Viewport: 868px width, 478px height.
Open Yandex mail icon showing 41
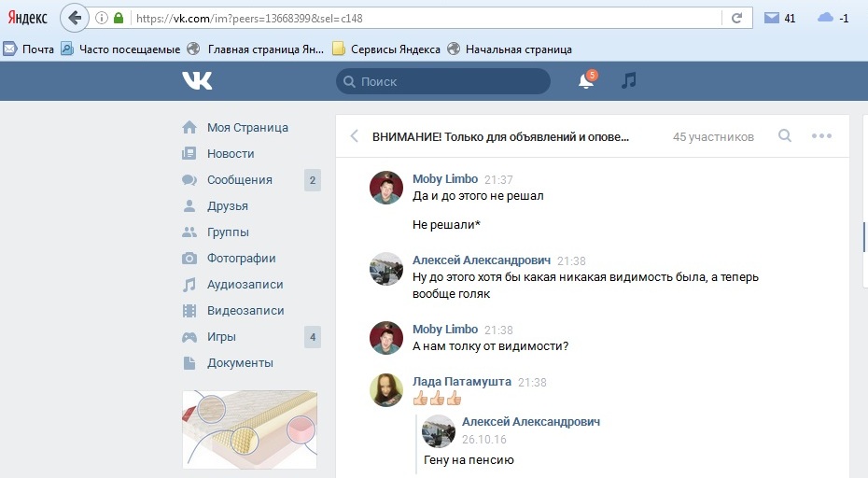tap(772, 18)
